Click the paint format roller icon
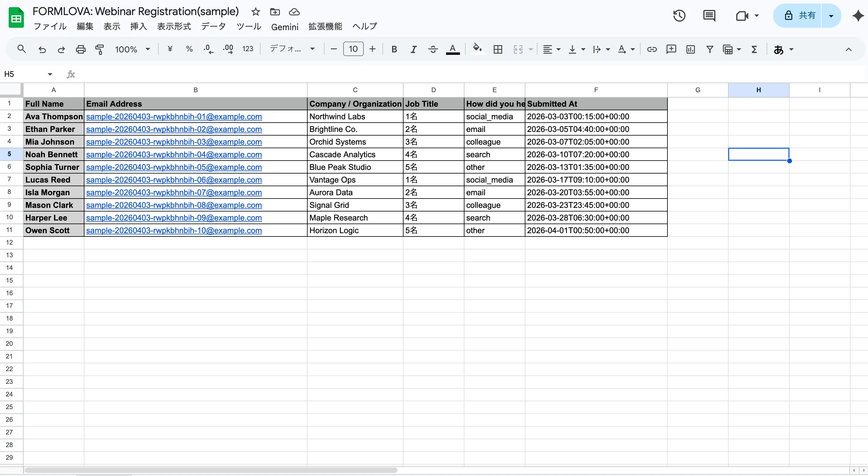The width and height of the screenshot is (868, 476). coord(100,49)
